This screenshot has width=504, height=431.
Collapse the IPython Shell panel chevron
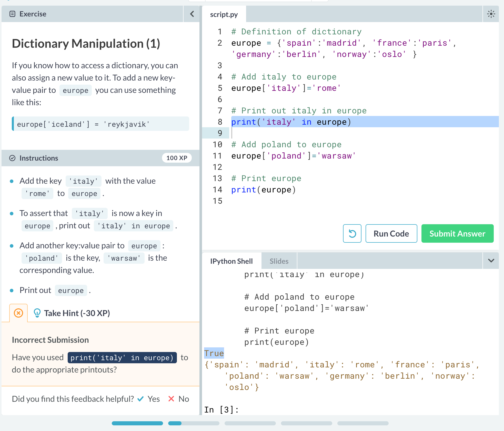tap(491, 261)
